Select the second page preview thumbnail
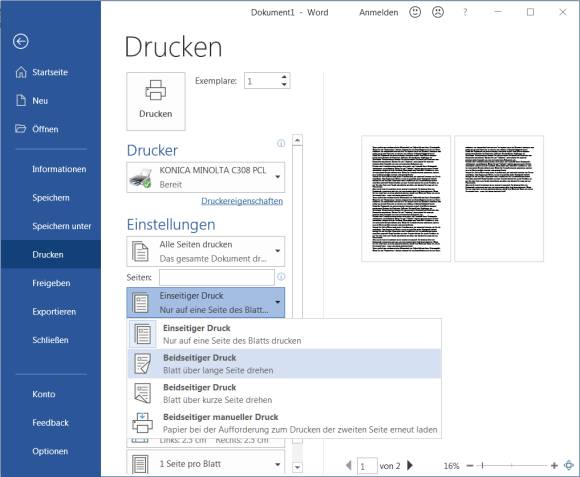580x477 pixels. point(499,199)
